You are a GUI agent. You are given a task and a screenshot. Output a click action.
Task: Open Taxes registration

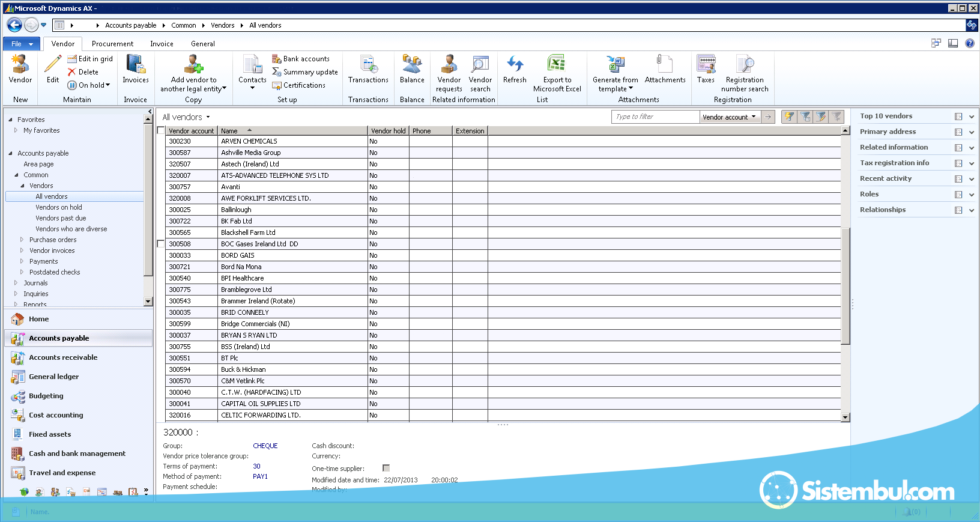click(x=706, y=69)
